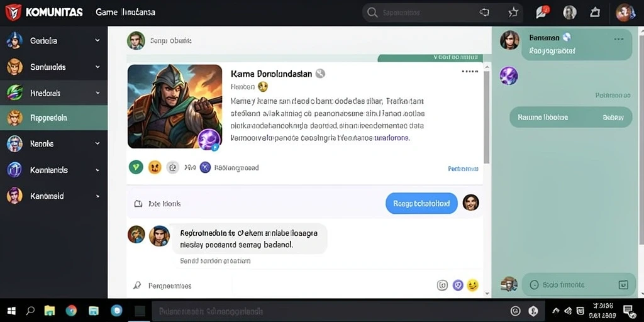The image size is (644, 322).
Task: Click the chat bubble icon inside the search bar
Action: (x=484, y=13)
